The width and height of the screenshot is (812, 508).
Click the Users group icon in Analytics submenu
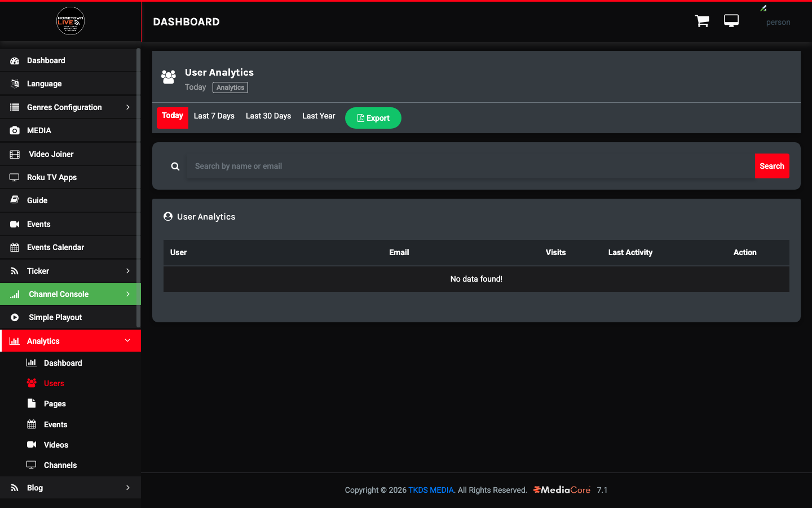[x=32, y=383]
